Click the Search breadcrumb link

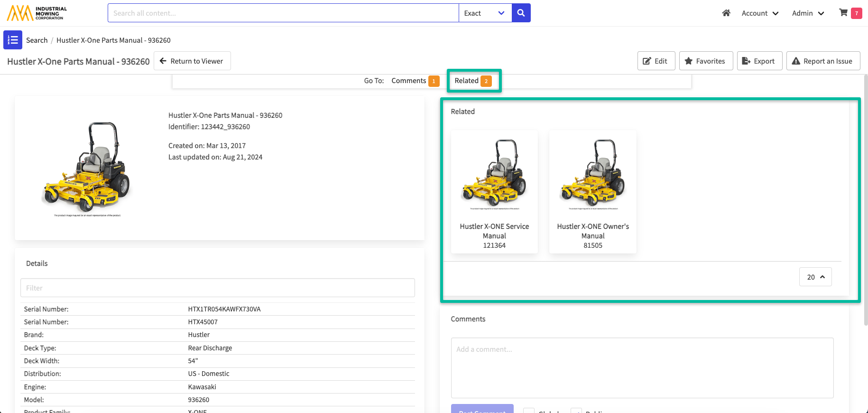[37, 40]
